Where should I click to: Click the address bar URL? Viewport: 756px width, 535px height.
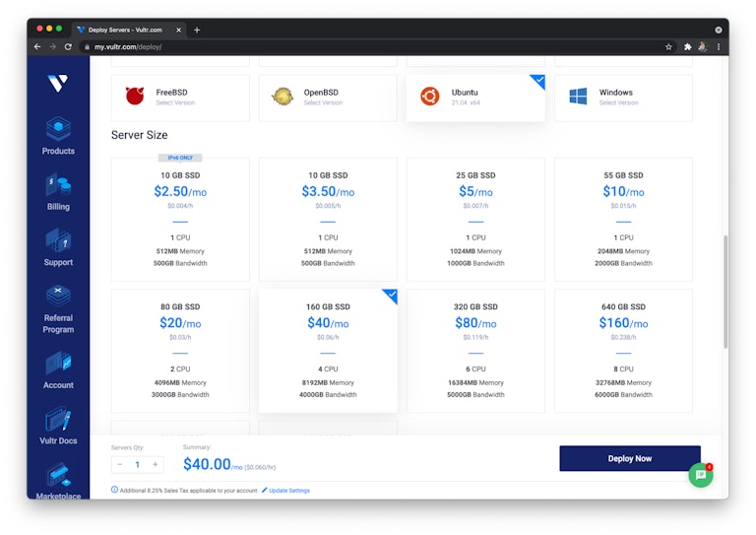click(x=128, y=46)
